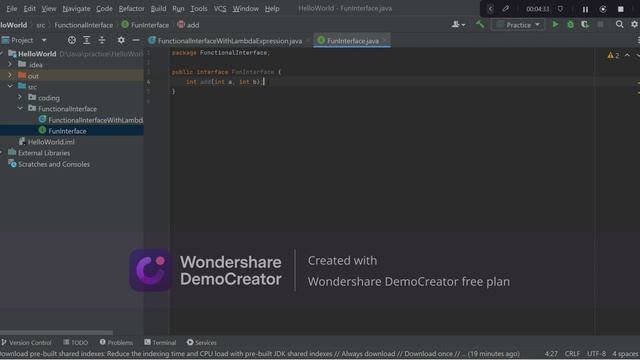Open the Code menu

click(104, 9)
